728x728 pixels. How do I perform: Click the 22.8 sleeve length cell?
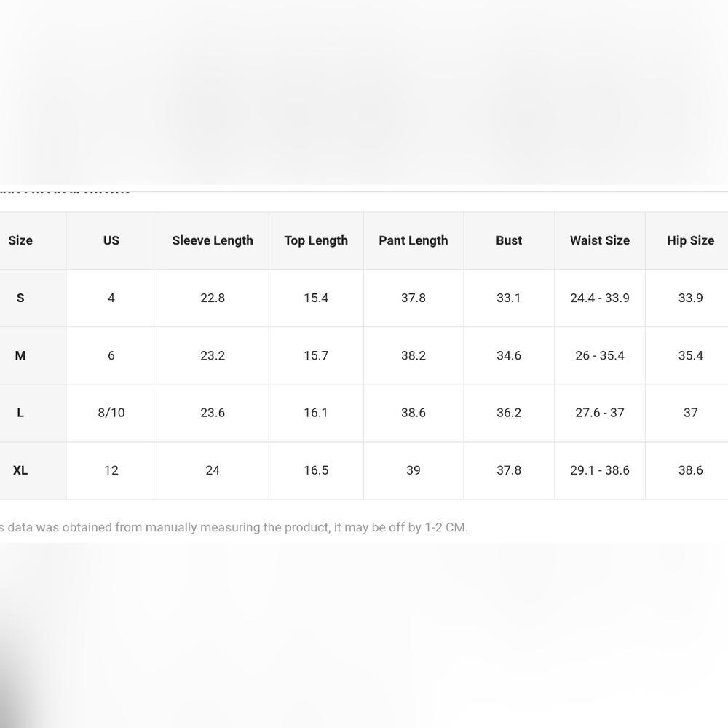point(213,298)
